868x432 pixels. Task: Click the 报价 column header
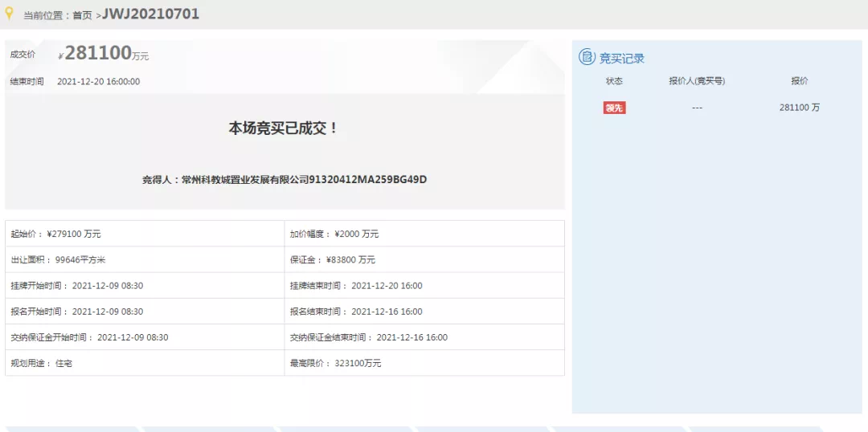pos(799,81)
